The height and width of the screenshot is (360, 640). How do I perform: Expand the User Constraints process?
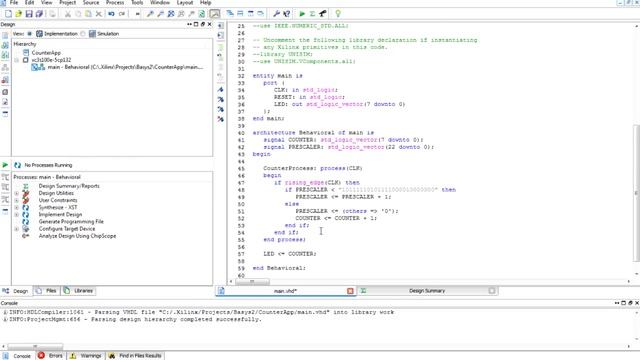(x=17, y=200)
